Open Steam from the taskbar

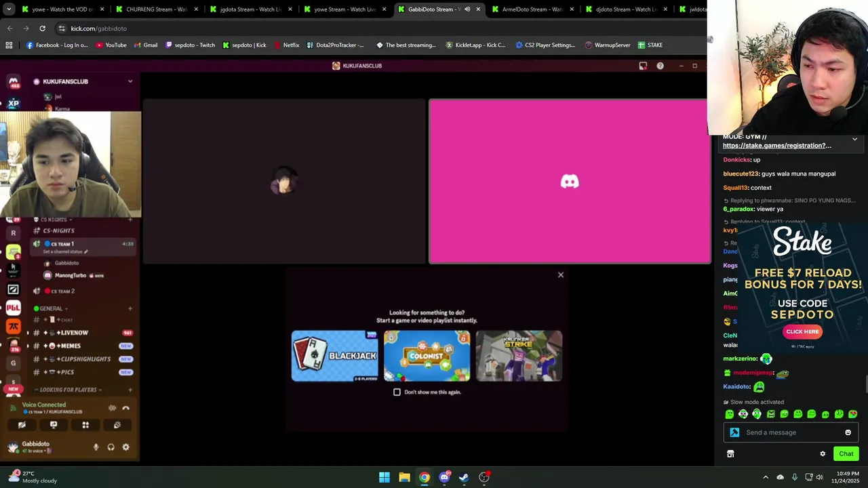[x=464, y=477]
